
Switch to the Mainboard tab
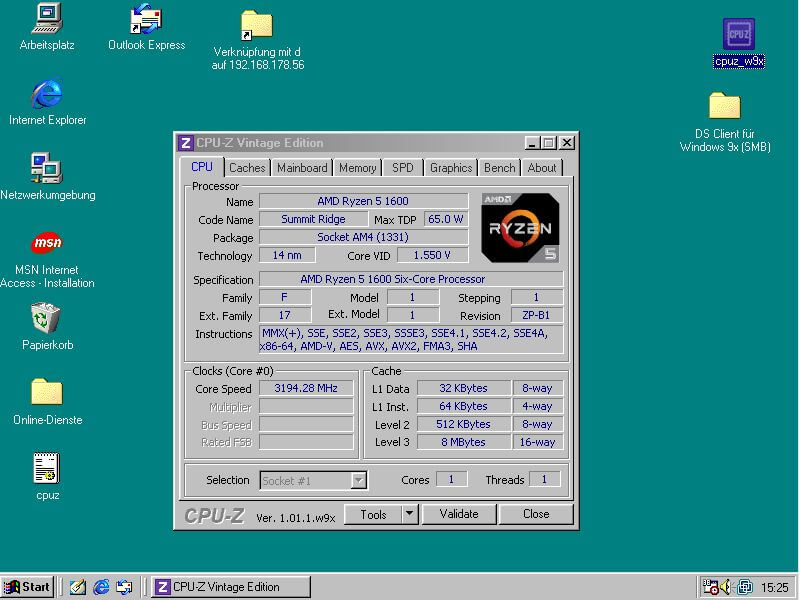(x=302, y=168)
